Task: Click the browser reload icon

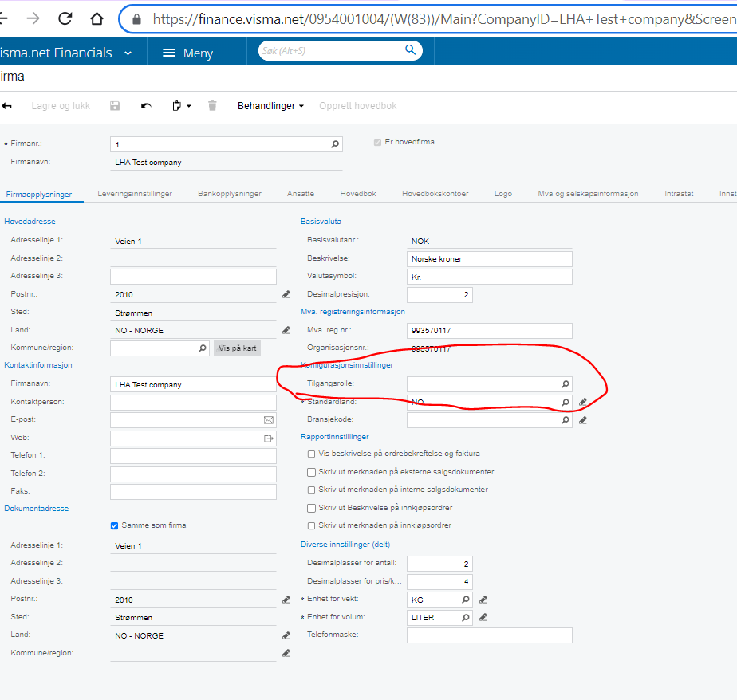Action: [x=65, y=18]
